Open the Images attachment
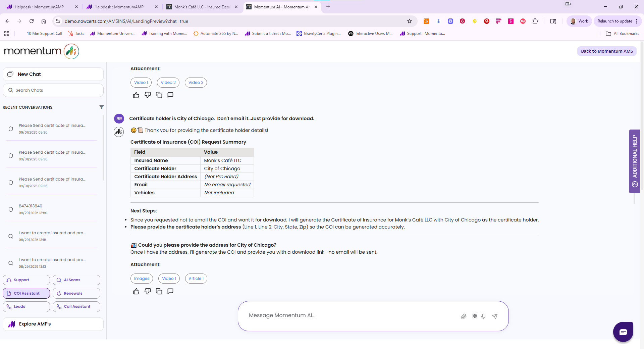The height and width of the screenshot is (349, 644). tap(142, 279)
